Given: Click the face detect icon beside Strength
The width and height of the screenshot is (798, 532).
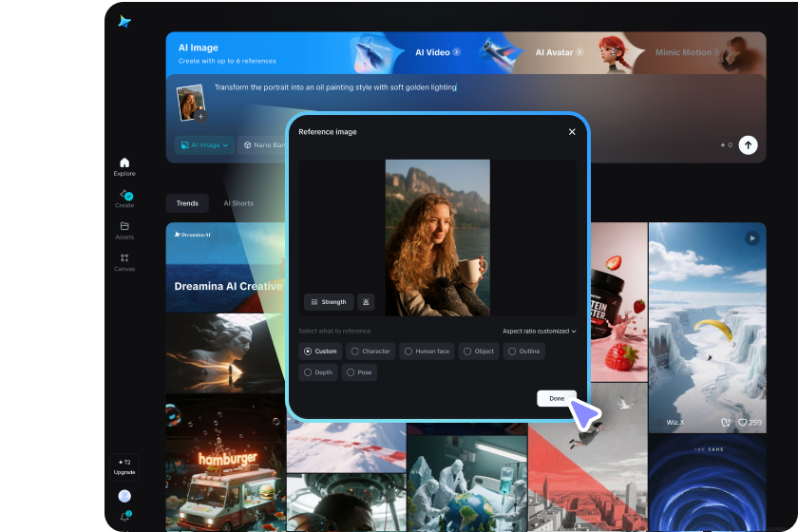Looking at the screenshot, I should click(x=366, y=302).
